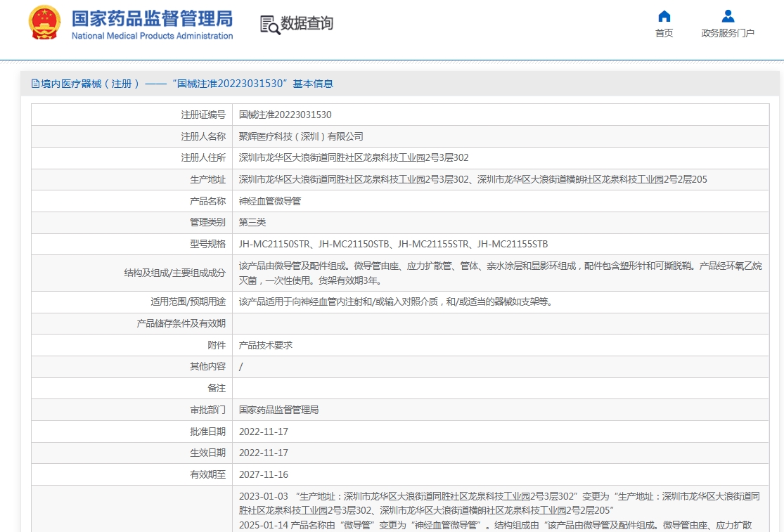
Task: Click the 注册人住所 address value
Action: [x=354, y=158]
